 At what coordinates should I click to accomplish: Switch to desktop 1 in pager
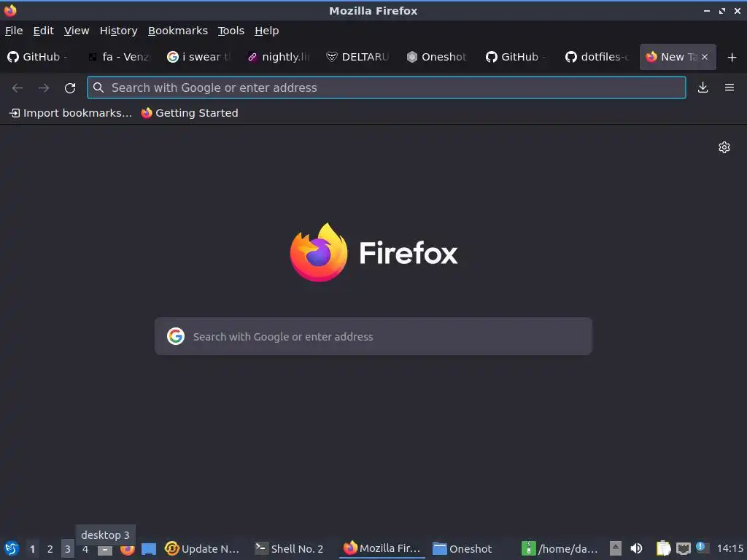coord(32,549)
